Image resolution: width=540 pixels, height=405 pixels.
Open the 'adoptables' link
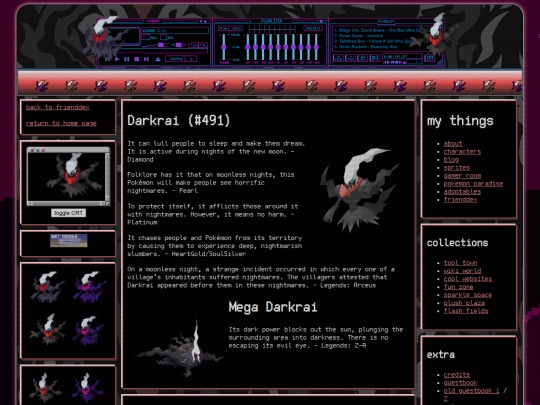pos(462,191)
